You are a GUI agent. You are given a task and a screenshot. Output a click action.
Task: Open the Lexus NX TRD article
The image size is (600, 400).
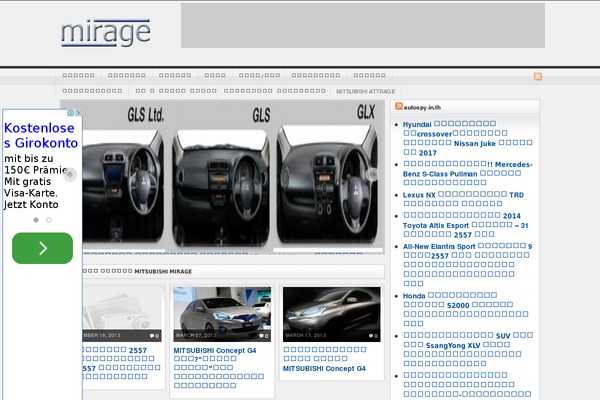pos(463,199)
